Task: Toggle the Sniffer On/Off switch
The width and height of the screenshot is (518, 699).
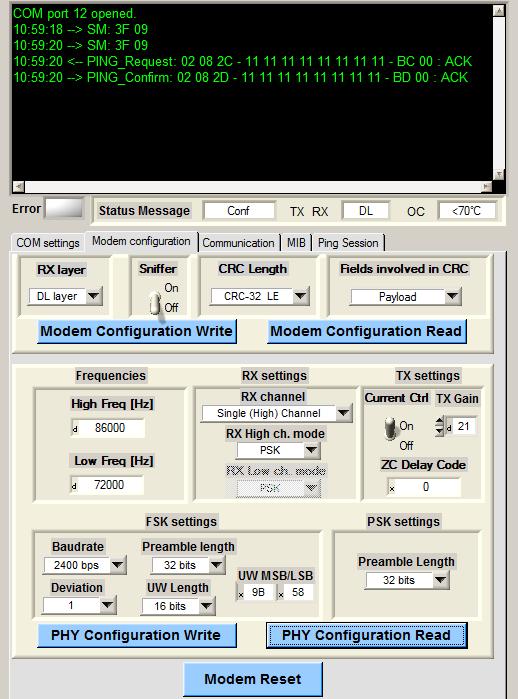Action: [155, 303]
